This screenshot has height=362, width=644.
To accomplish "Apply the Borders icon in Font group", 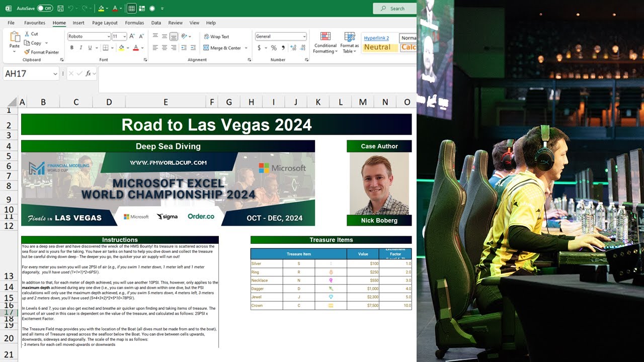I will pyautogui.click(x=105, y=48).
